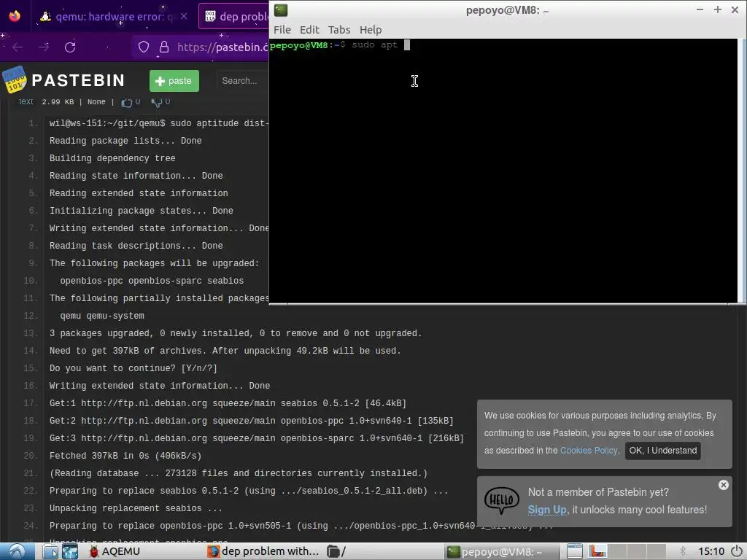Accept cookies with 'OK, I Understand'
Viewport: 747px width, 560px height.
point(662,451)
